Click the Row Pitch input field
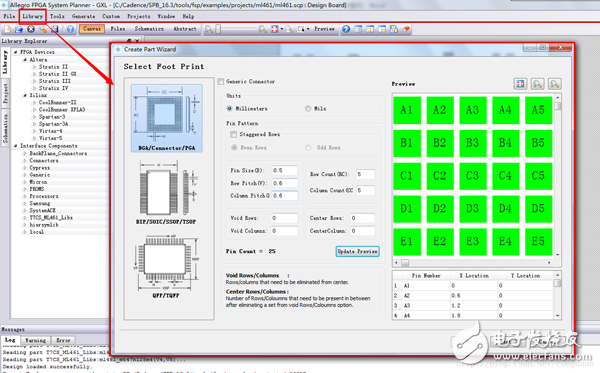This screenshot has height=373, width=600. tap(285, 183)
